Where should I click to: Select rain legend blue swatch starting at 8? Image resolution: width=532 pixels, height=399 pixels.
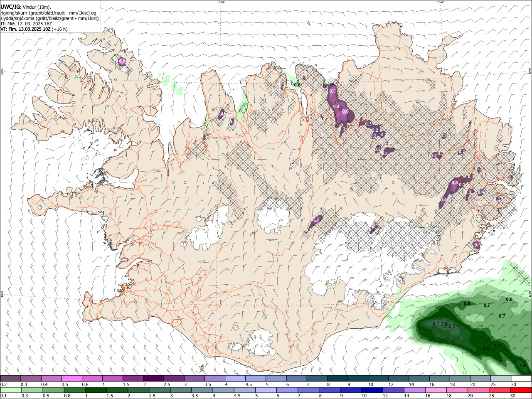330,390
